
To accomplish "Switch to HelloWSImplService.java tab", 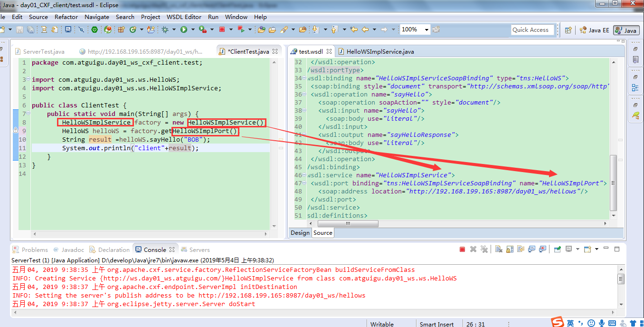I will [376, 51].
